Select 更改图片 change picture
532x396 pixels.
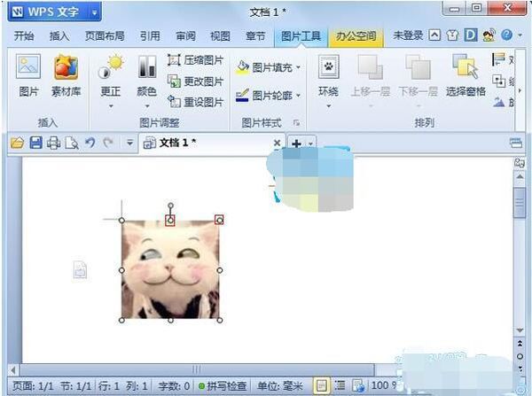point(195,81)
